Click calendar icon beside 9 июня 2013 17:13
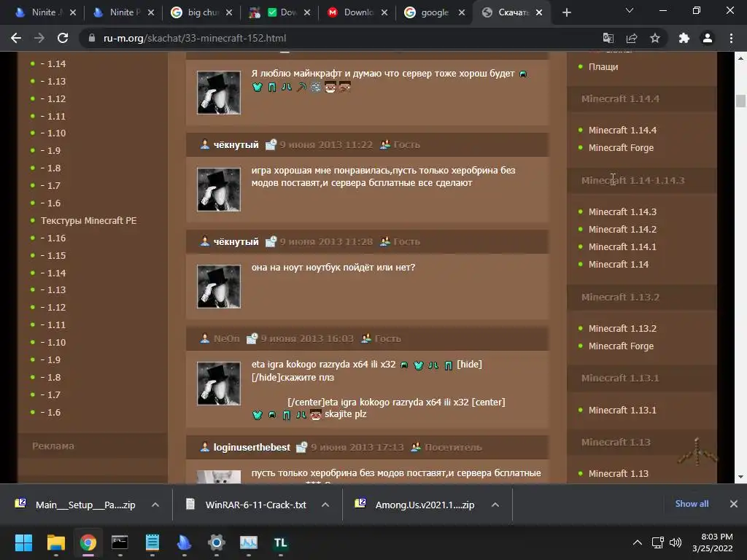Screen dimensions: 747x560 (x=301, y=447)
